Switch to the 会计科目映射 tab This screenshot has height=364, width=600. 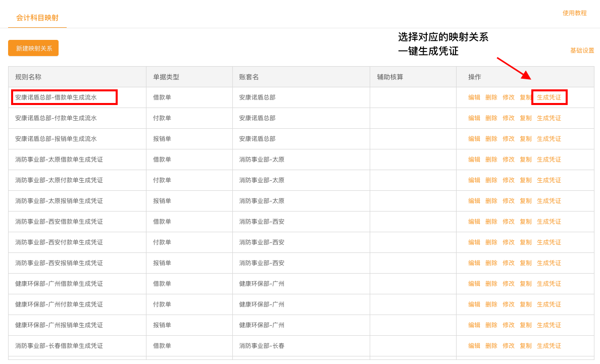pos(37,18)
